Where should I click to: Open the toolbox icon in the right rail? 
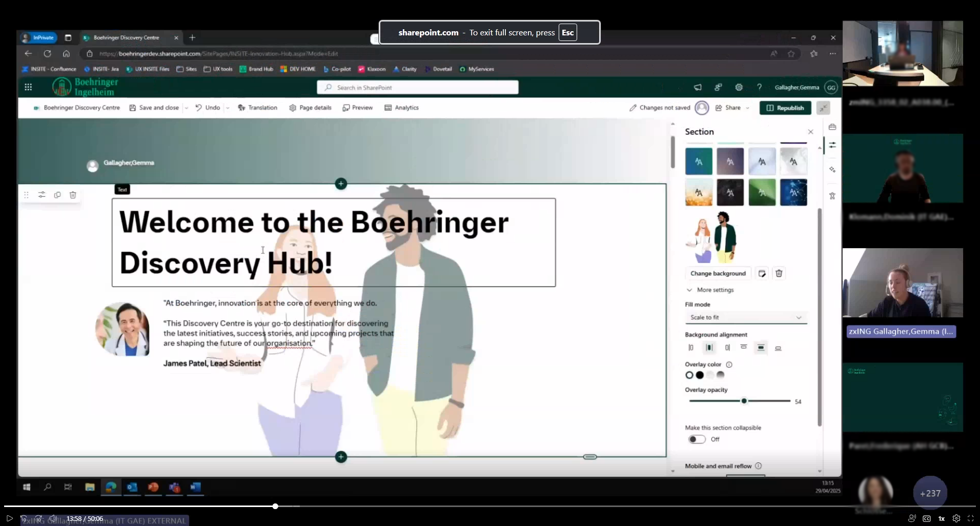[x=832, y=127]
